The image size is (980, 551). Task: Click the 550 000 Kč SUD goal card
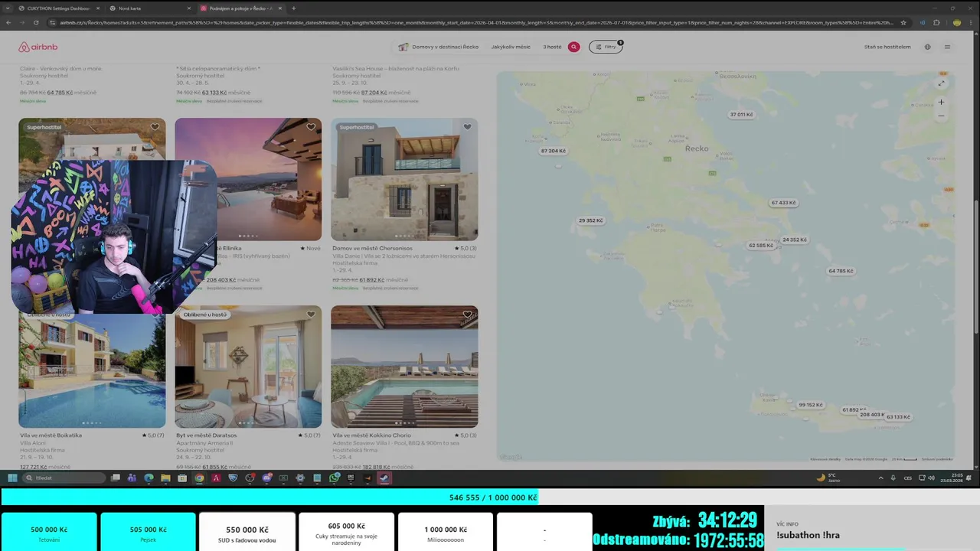(247, 533)
